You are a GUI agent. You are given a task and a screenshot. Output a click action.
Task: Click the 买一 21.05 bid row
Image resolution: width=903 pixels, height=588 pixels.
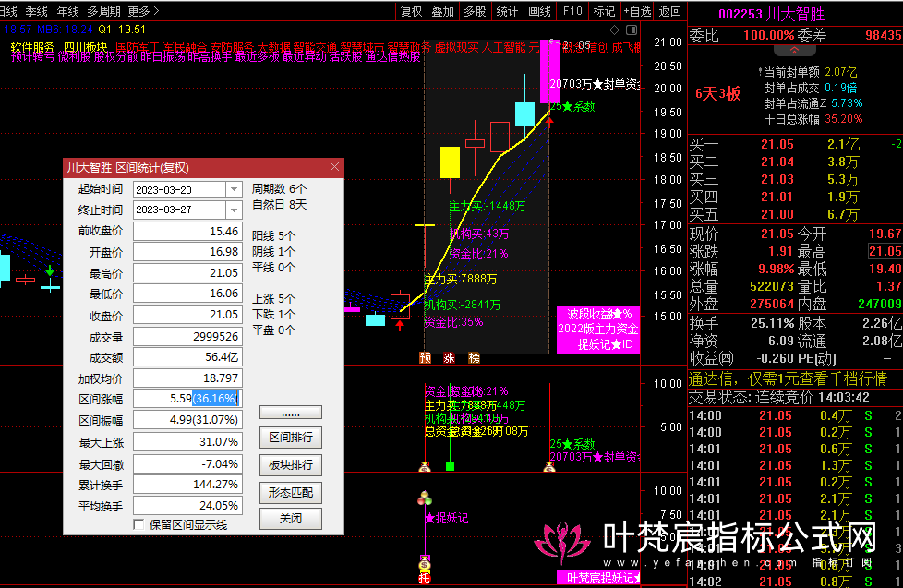pos(796,145)
